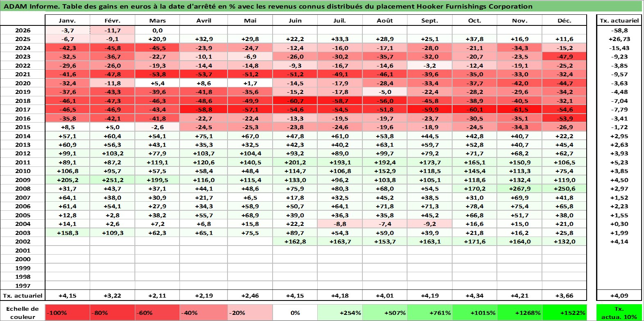Click the -60,7 cell in 2018
The height and width of the screenshot is (321, 644).
295,101
